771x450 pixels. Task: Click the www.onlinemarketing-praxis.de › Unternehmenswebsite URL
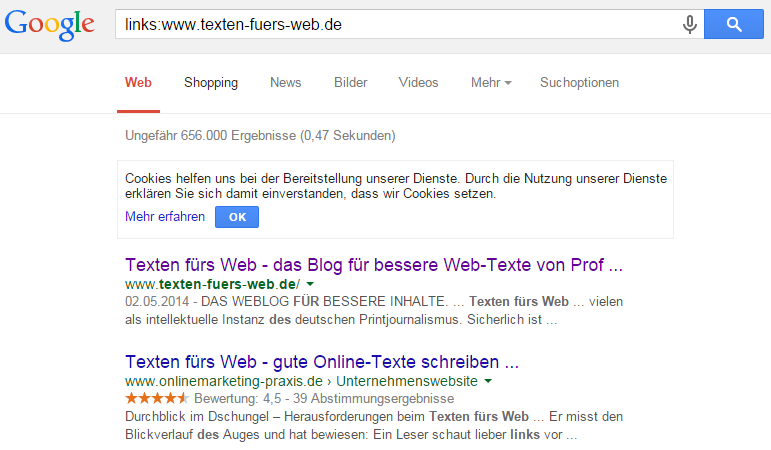301,381
